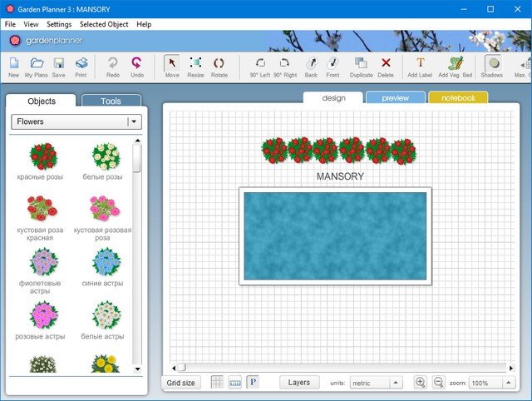Switch to the notebook tab

point(458,98)
